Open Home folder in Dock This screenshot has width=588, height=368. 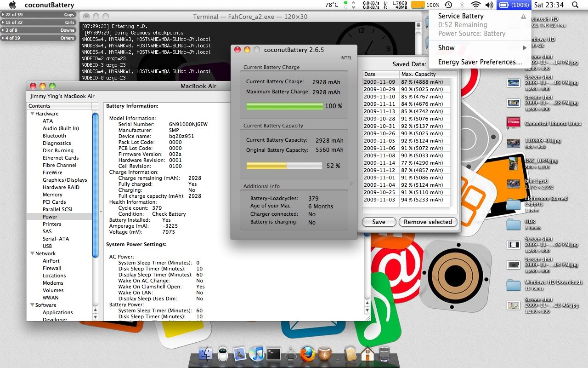[367, 354]
